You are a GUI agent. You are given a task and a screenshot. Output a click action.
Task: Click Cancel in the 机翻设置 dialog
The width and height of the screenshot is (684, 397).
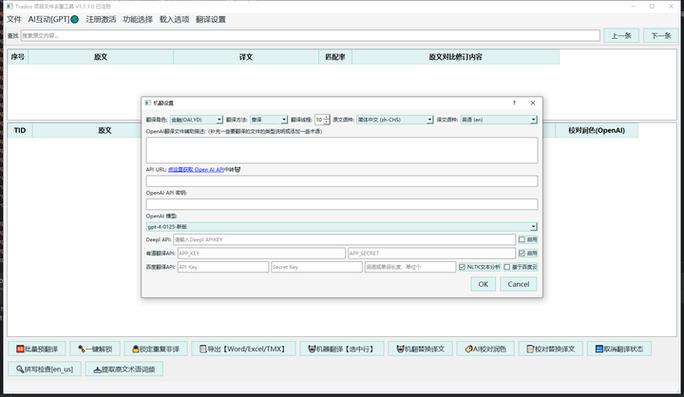518,284
